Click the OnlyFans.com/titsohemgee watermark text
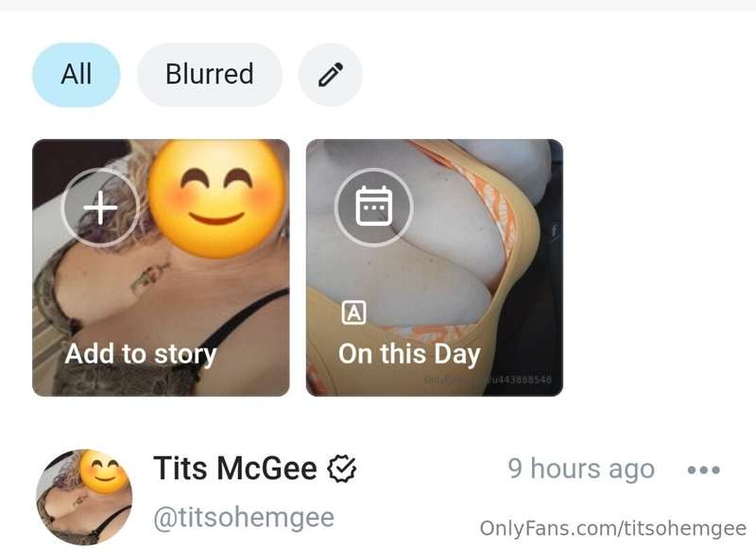 pyautogui.click(x=612, y=529)
